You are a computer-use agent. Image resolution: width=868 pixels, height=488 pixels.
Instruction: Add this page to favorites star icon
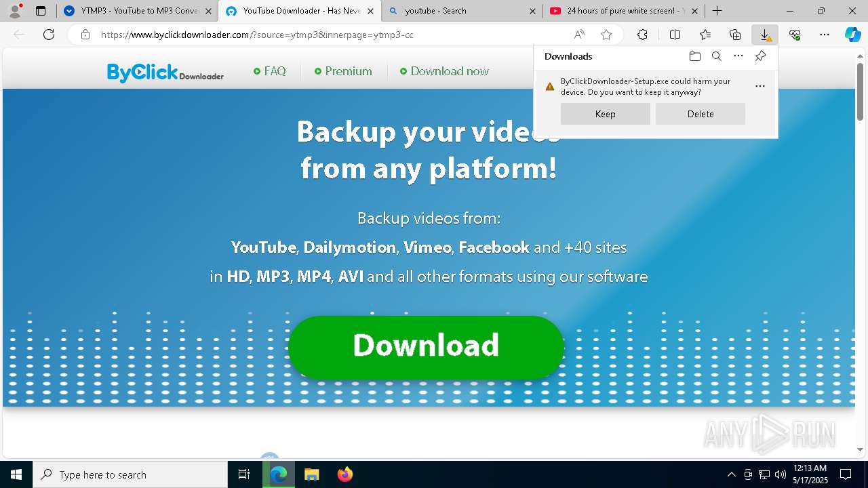pos(606,35)
